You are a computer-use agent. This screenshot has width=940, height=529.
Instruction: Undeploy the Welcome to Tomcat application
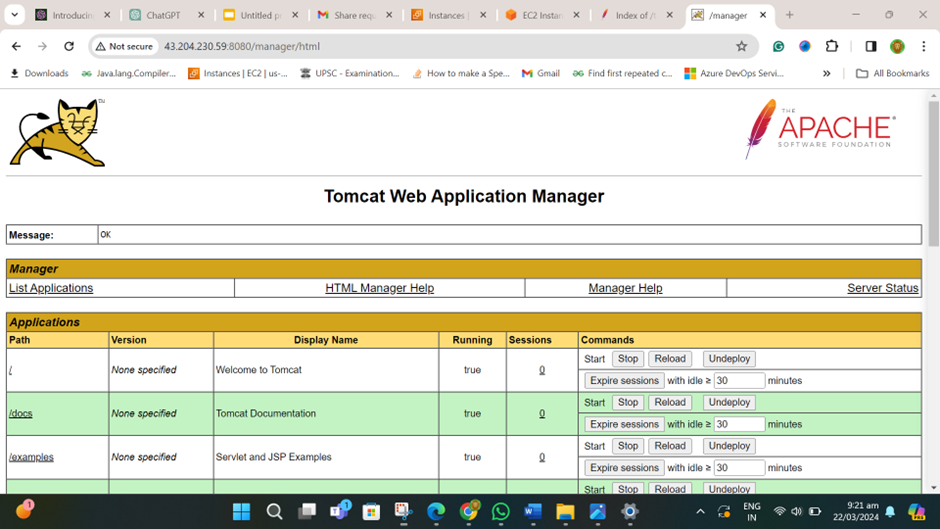pyautogui.click(x=729, y=359)
